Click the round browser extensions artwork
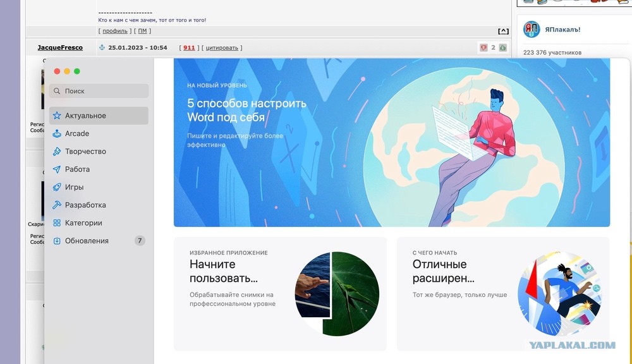Screen dimensions: 632x364 pos(559,294)
